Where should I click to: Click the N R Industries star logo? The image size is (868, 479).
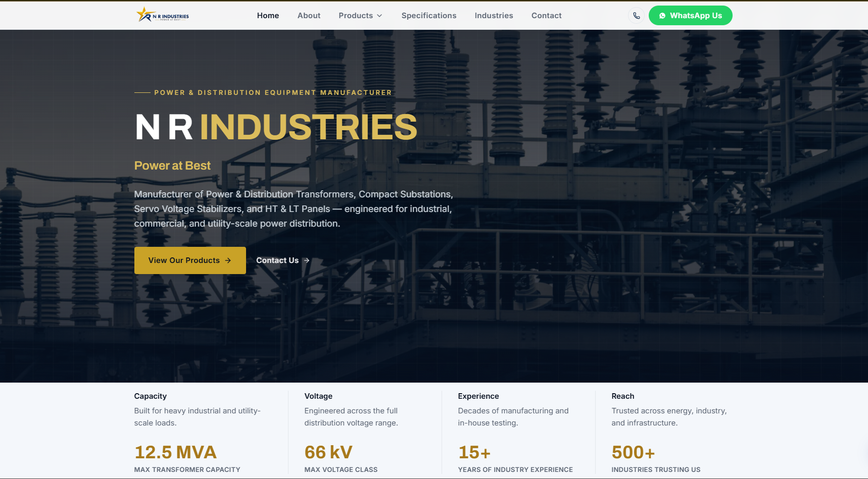click(x=162, y=15)
